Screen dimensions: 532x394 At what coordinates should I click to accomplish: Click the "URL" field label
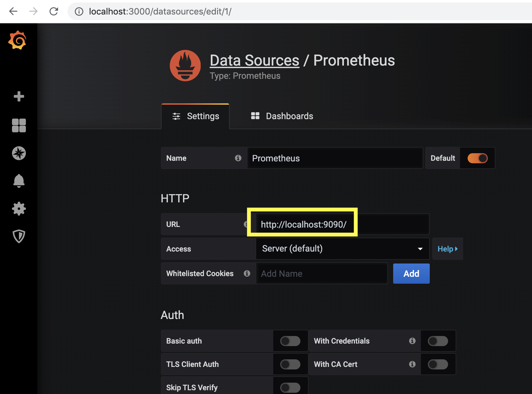[x=173, y=224]
